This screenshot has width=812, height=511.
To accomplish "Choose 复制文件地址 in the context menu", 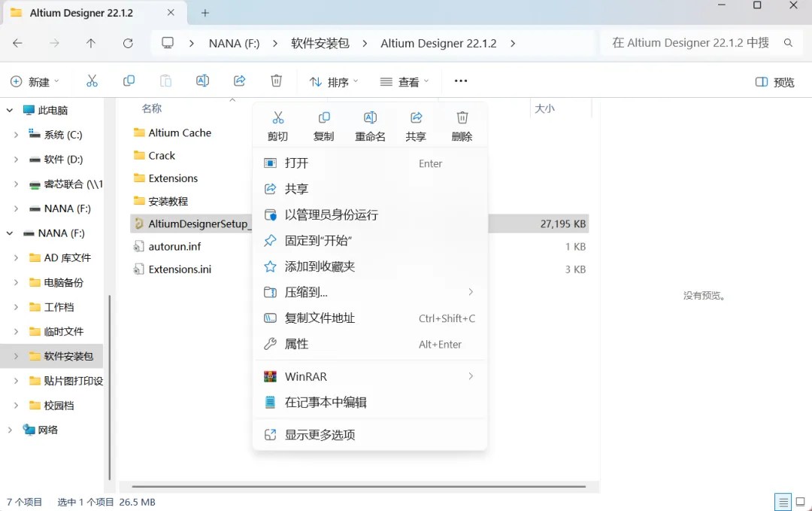I will click(370, 318).
